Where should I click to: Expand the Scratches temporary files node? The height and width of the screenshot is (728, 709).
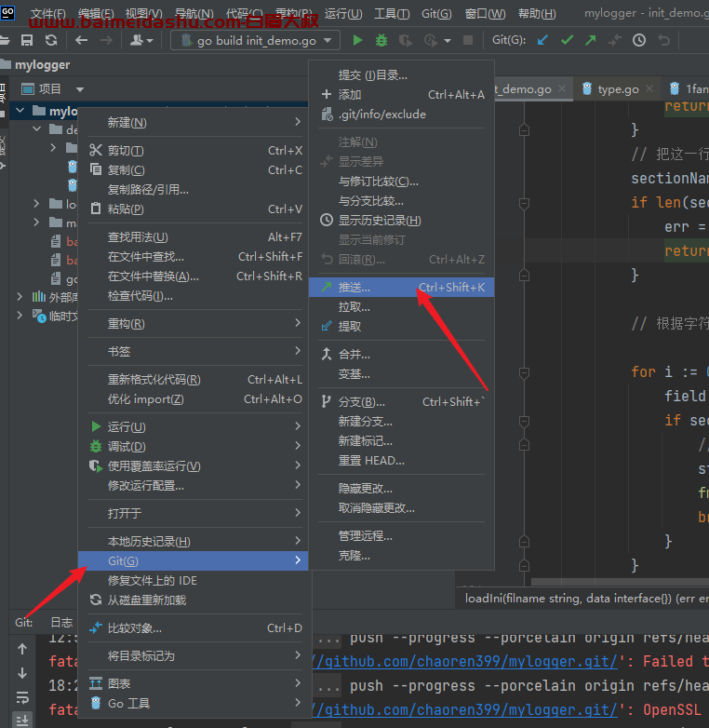(x=20, y=316)
